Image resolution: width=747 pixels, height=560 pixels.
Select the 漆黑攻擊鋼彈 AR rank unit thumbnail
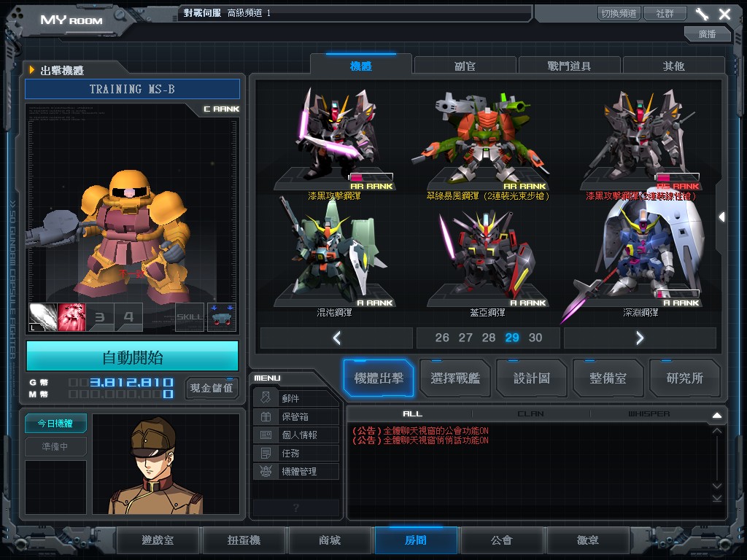pyautogui.click(x=334, y=139)
